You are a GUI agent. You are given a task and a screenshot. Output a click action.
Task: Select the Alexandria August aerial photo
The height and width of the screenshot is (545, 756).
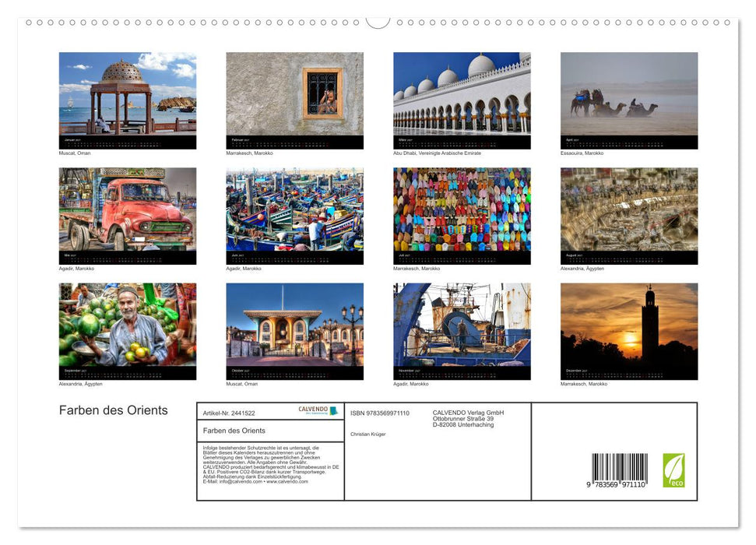coord(629,216)
